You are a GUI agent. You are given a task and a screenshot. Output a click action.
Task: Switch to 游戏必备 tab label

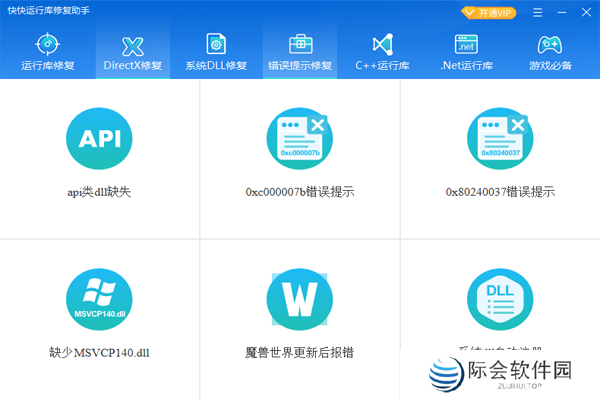550,65
